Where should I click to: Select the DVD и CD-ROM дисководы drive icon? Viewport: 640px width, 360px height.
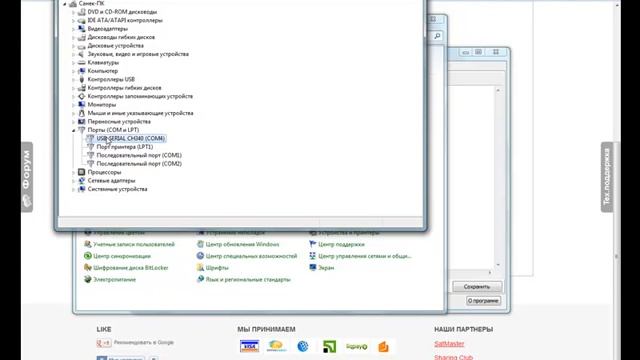(x=82, y=12)
